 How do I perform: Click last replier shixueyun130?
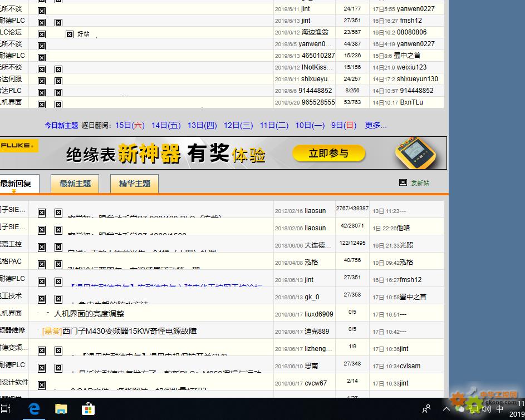click(417, 79)
